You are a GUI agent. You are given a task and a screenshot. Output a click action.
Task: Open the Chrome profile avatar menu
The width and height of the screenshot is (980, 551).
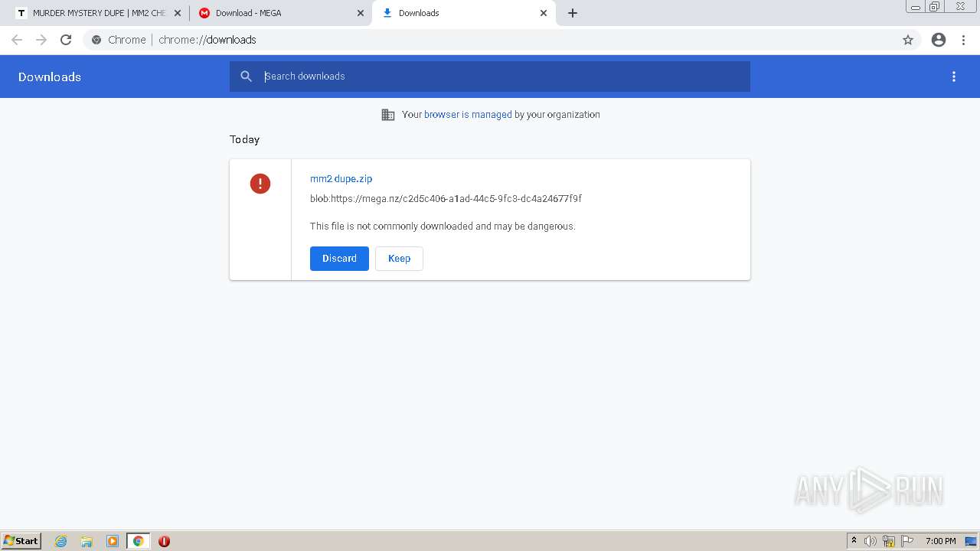(939, 40)
